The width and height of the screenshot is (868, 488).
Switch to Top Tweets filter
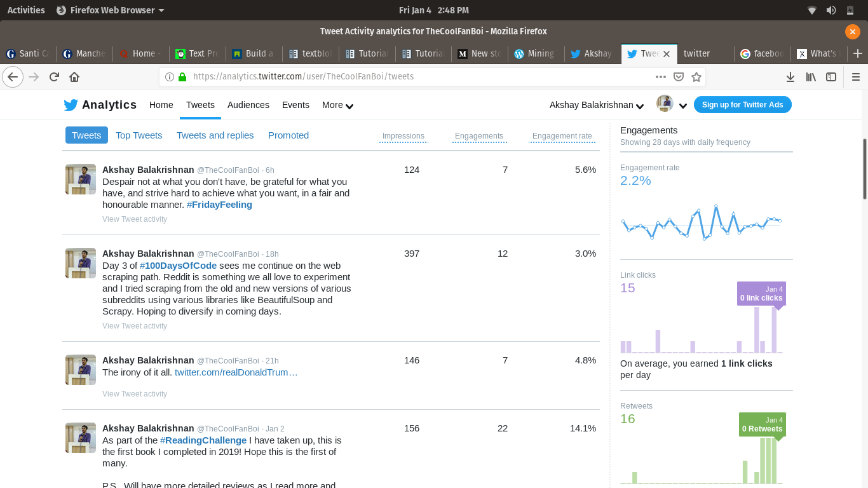pos(139,135)
